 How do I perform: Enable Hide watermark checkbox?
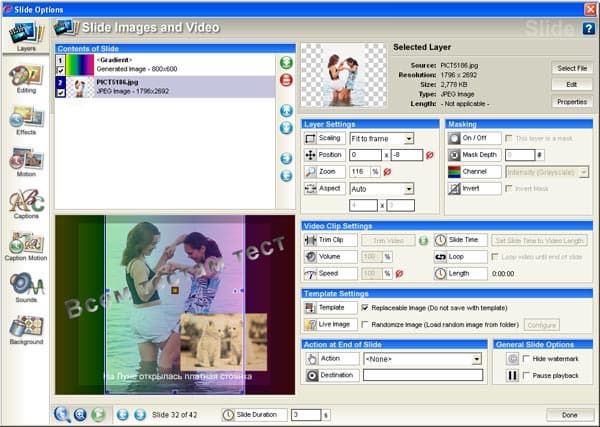pyautogui.click(x=526, y=359)
